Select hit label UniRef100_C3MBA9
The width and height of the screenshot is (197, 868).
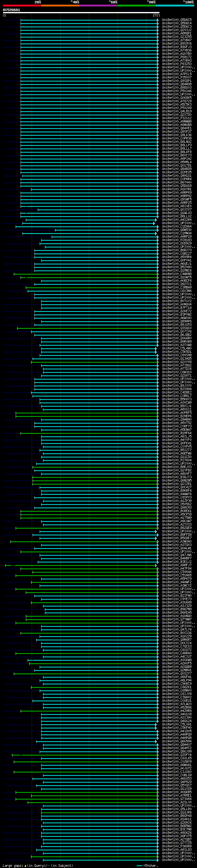176,287
